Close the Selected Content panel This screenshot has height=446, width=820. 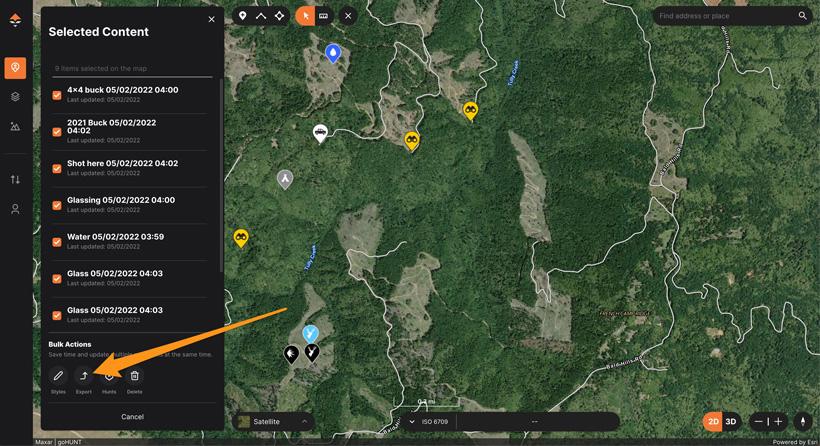point(211,19)
